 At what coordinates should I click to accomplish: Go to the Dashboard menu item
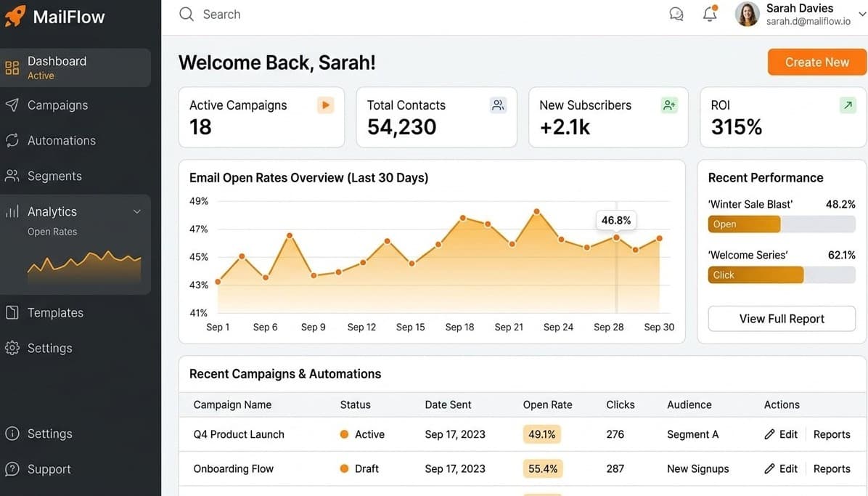coord(75,68)
